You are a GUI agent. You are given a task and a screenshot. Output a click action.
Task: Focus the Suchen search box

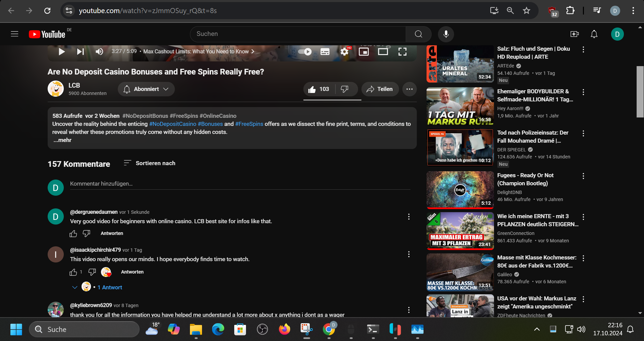tap(298, 34)
